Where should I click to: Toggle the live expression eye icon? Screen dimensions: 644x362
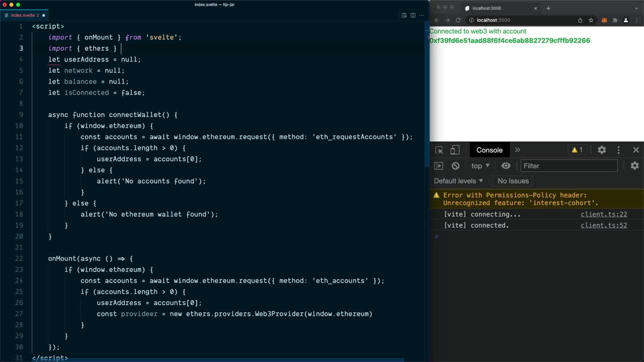[x=506, y=166]
